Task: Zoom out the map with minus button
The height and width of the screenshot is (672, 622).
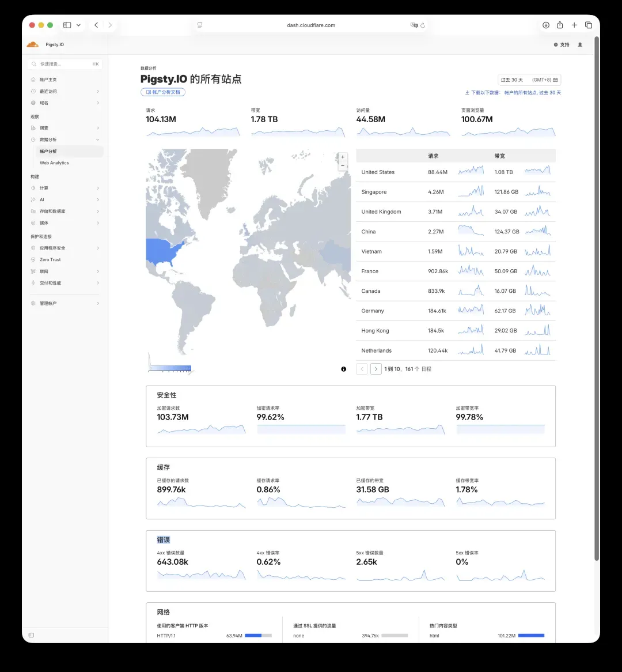Action: pos(343,166)
